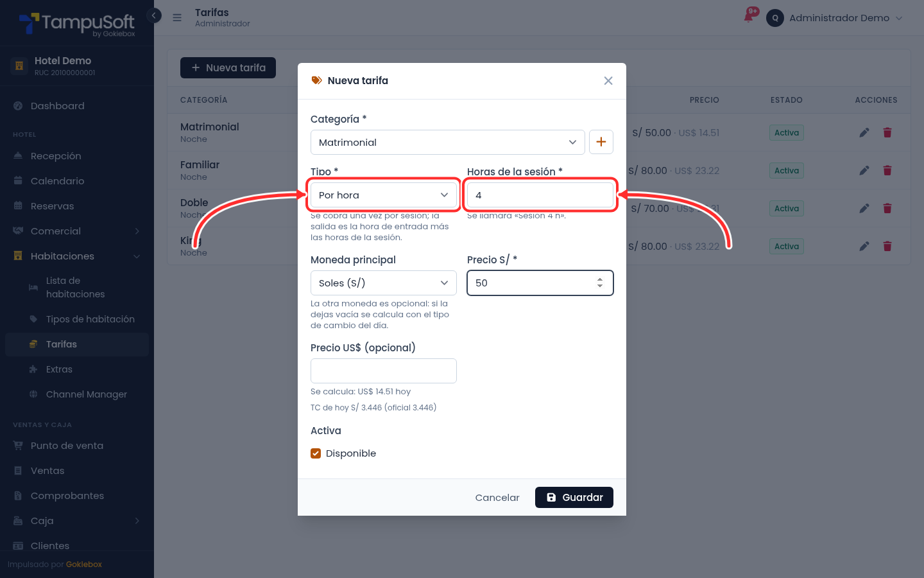This screenshot has width=924, height=578.
Task: Click Cancelar in the dialog
Action: 497,498
